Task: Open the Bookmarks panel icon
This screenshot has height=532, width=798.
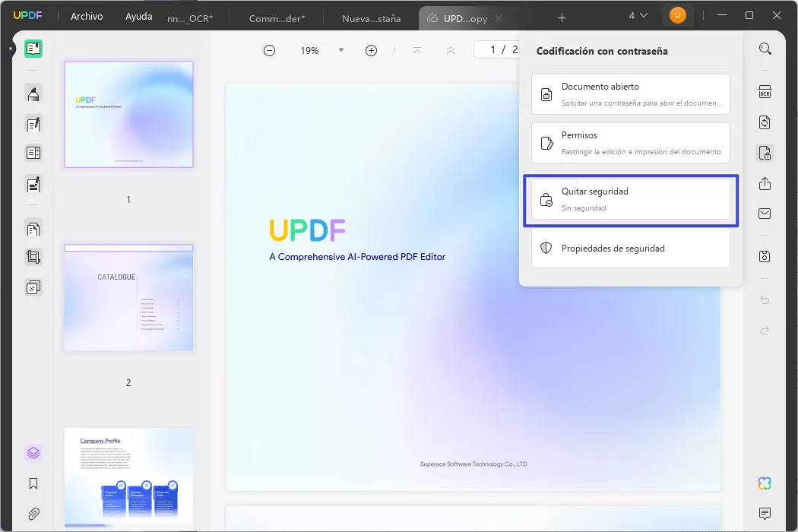Action: coord(33,483)
